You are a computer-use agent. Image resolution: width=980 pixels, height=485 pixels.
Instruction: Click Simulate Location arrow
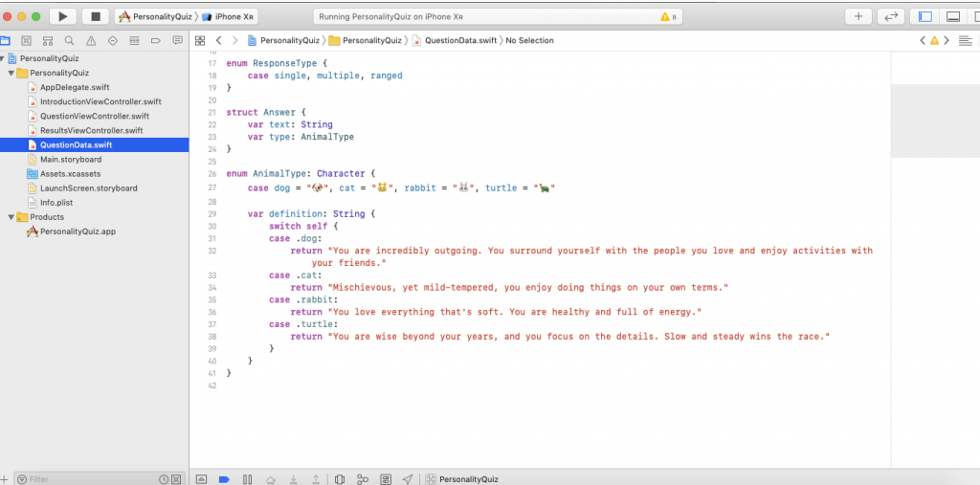coord(408,479)
